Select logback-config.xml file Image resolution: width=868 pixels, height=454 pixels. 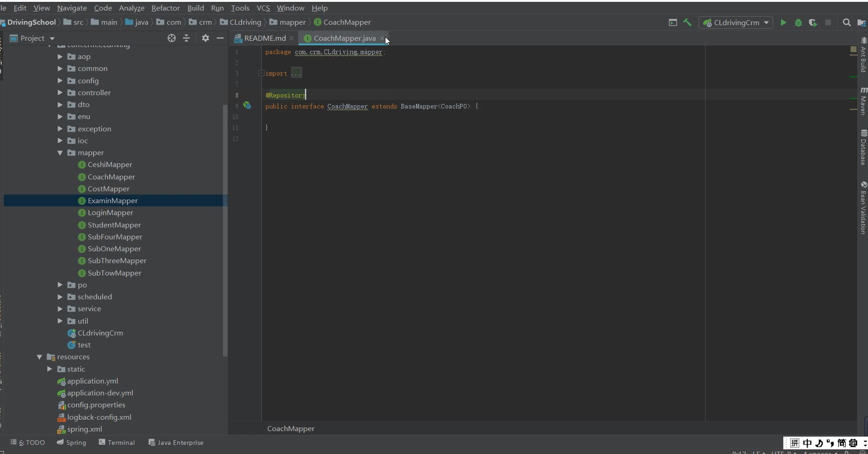pos(99,417)
